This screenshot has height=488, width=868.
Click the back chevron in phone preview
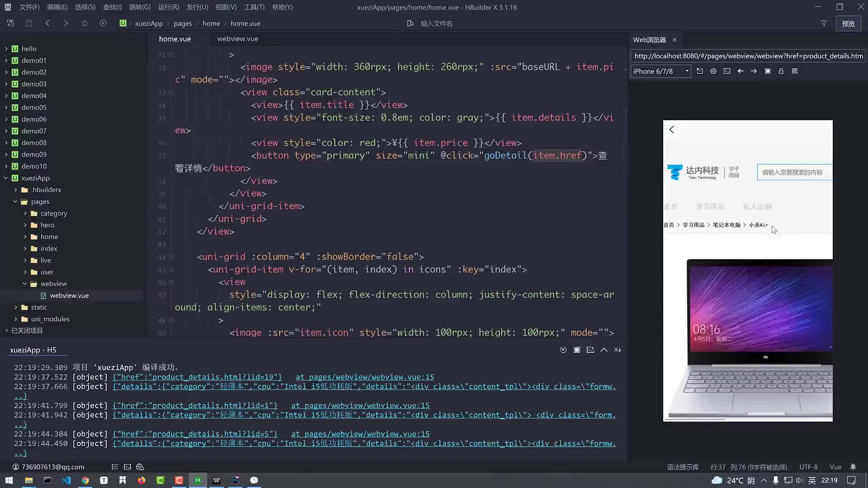(x=672, y=130)
